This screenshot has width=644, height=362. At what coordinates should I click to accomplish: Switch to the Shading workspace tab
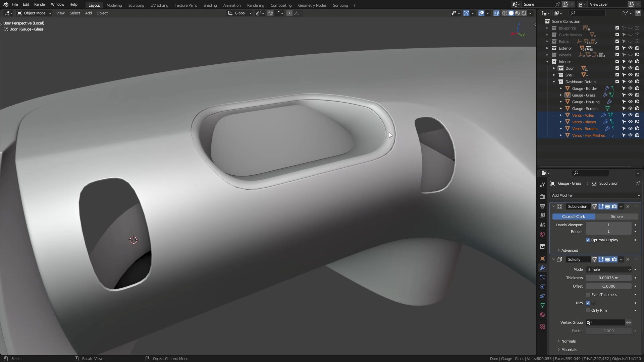point(210,5)
